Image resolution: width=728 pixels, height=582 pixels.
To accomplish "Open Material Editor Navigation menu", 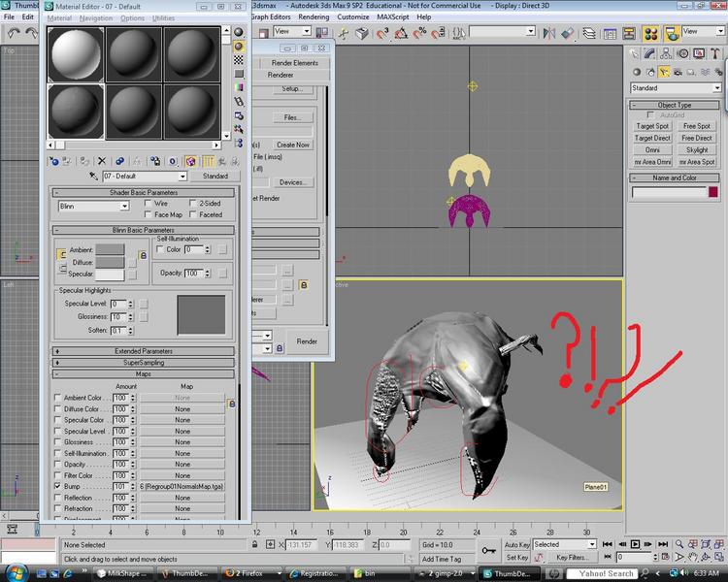I will [x=96, y=18].
